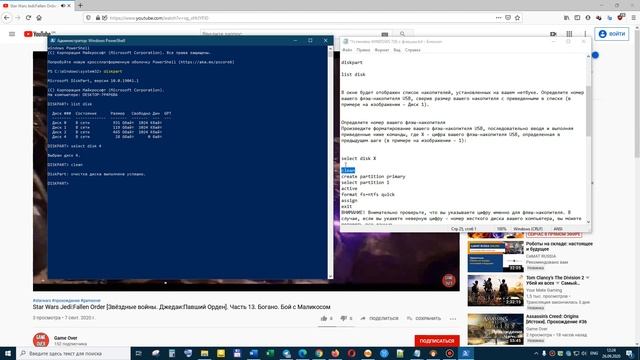Click the Notepad vertical scrollbar
640x360 pixels.
588,139
